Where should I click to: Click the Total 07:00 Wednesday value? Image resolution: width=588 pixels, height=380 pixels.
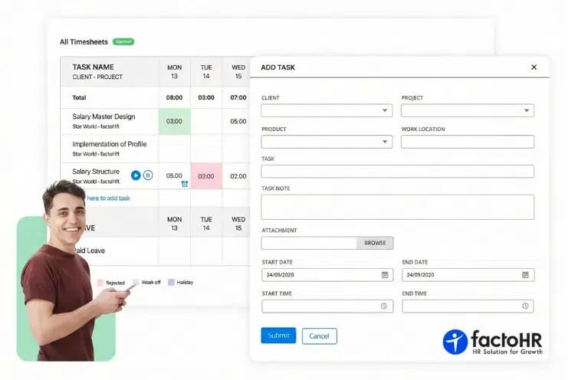[x=238, y=97]
